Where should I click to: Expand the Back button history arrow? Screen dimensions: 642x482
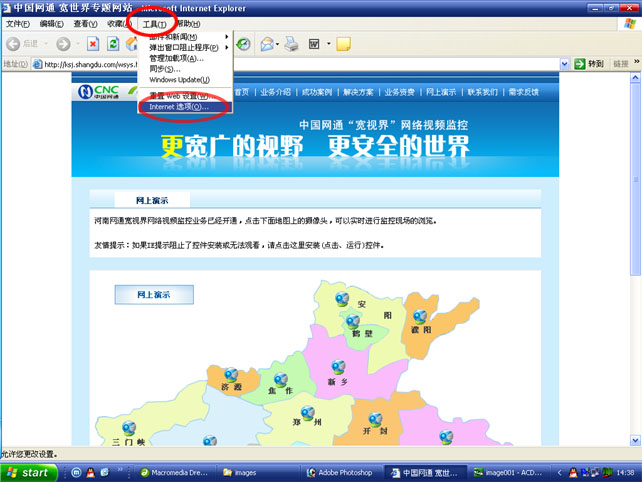tap(46, 44)
